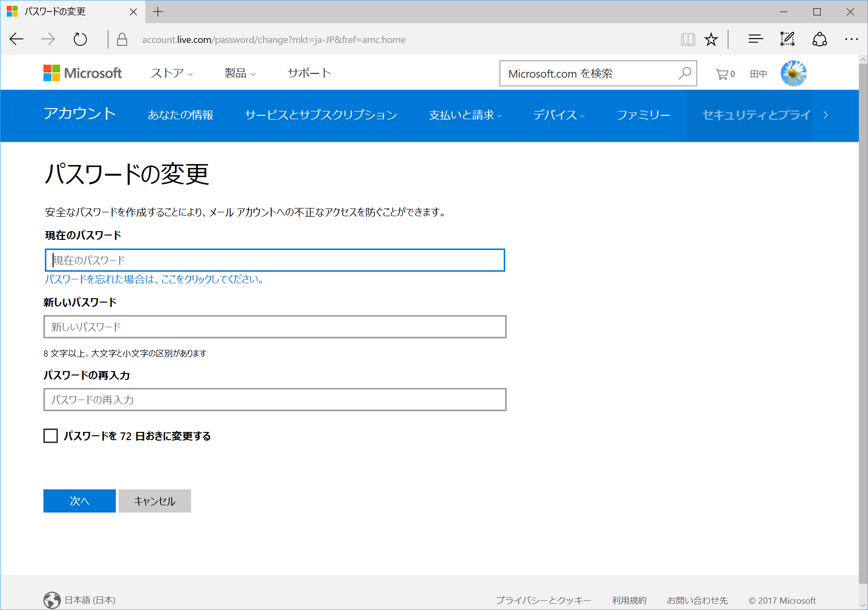868x610 pixels.
Task: Add page to favorites with star icon
Action: tap(710, 39)
